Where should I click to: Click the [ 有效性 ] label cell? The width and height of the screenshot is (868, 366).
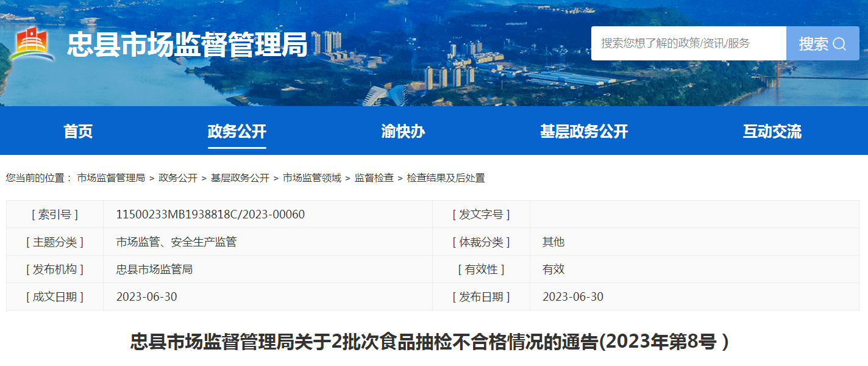coord(481,269)
